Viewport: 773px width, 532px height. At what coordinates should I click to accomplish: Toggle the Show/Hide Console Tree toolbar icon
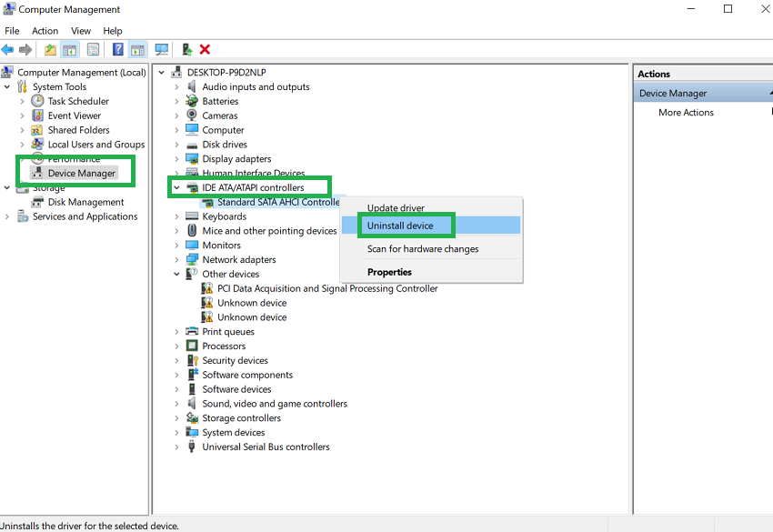pyautogui.click(x=69, y=49)
